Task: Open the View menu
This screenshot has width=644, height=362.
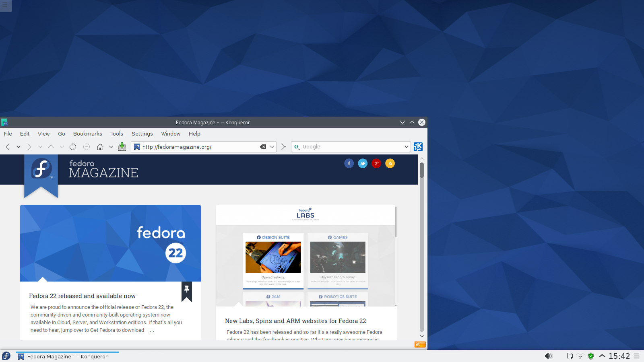Action: pyautogui.click(x=44, y=134)
